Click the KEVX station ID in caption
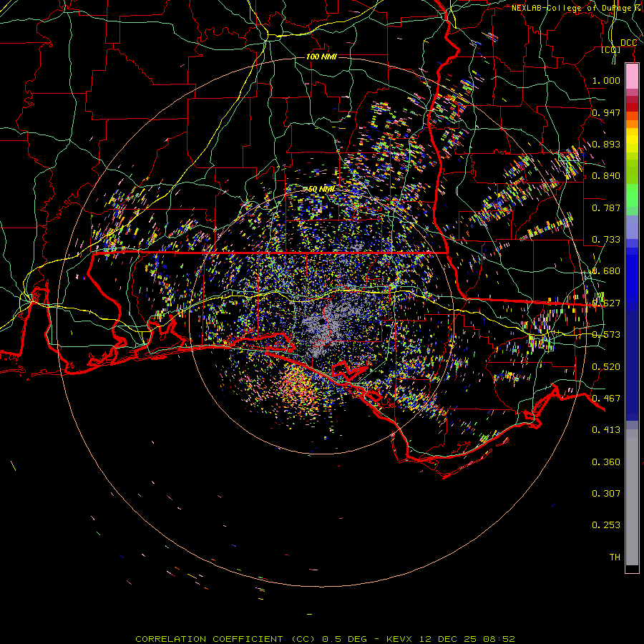644x644 pixels. tap(399, 639)
